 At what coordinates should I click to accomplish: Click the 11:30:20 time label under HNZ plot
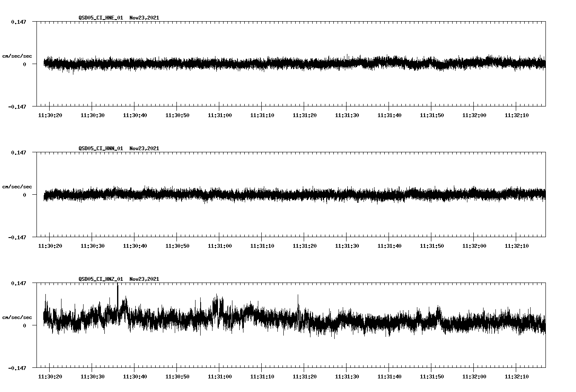50,377
